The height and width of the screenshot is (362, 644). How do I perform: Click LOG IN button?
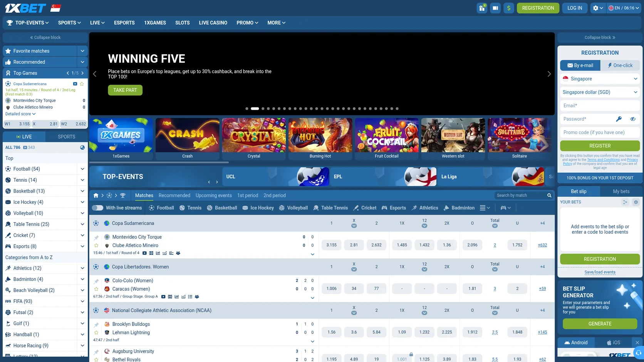[x=575, y=8]
